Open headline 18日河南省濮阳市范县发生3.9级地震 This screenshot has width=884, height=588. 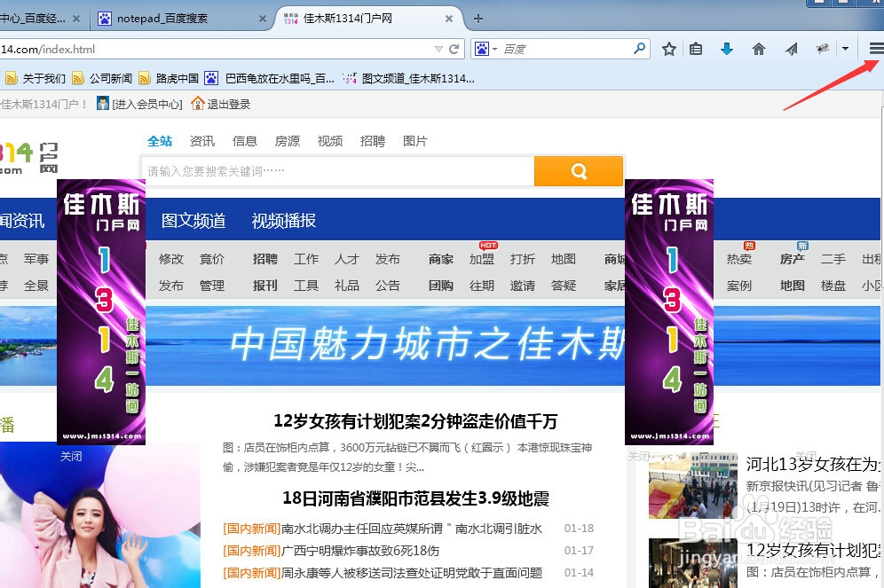[x=415, y=498]
